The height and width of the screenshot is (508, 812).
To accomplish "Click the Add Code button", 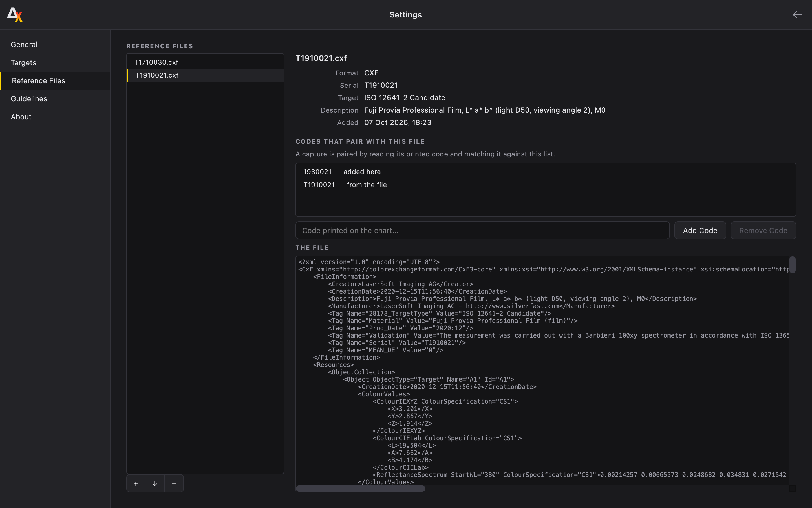I will [x=700, y=231].
